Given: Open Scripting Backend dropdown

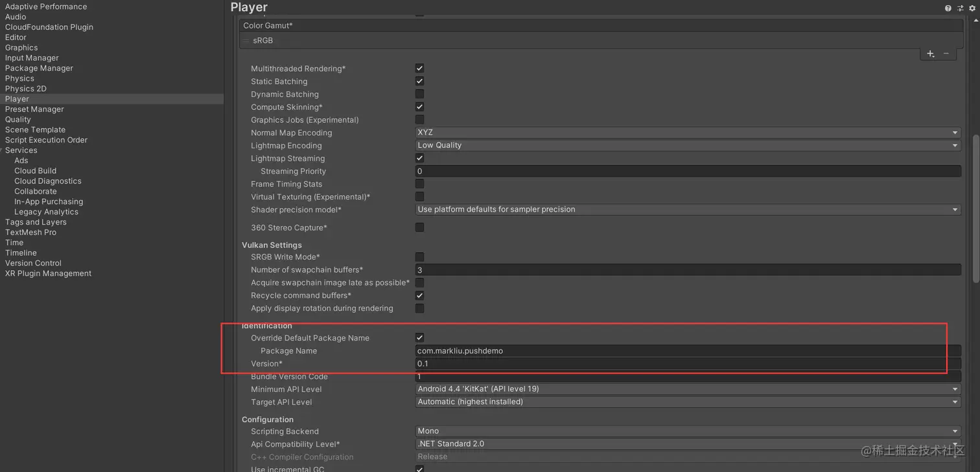Looking at the screenshot, I should [x=688, y=431].
